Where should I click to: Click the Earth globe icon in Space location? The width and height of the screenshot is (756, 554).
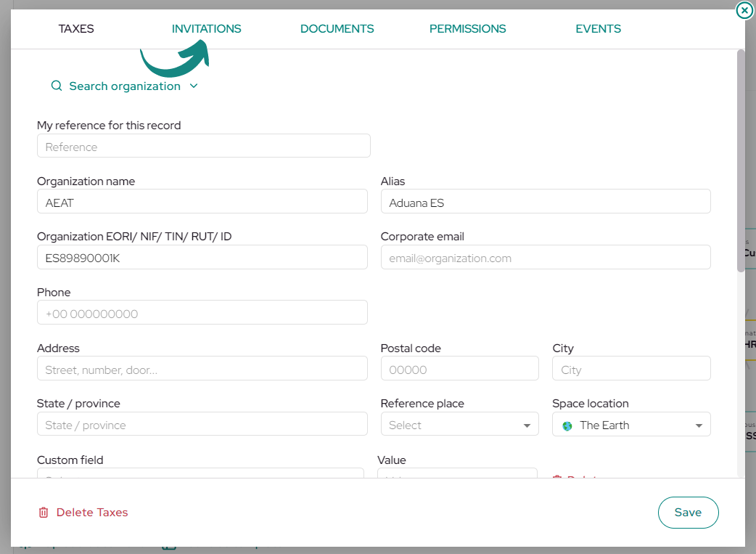pyautogui.click(x=567, y=425)
